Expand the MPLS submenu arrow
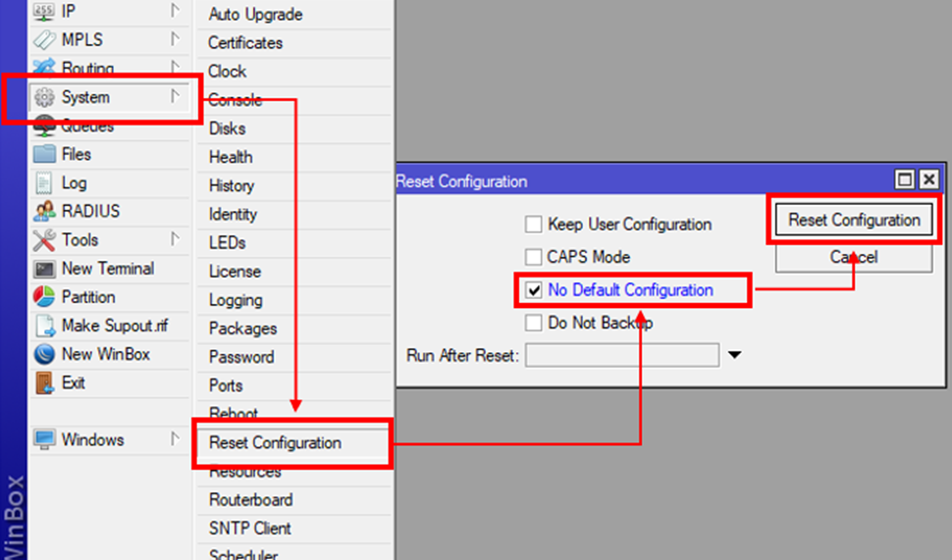This screenshot has width=952, height=560. tap(175, 39)
